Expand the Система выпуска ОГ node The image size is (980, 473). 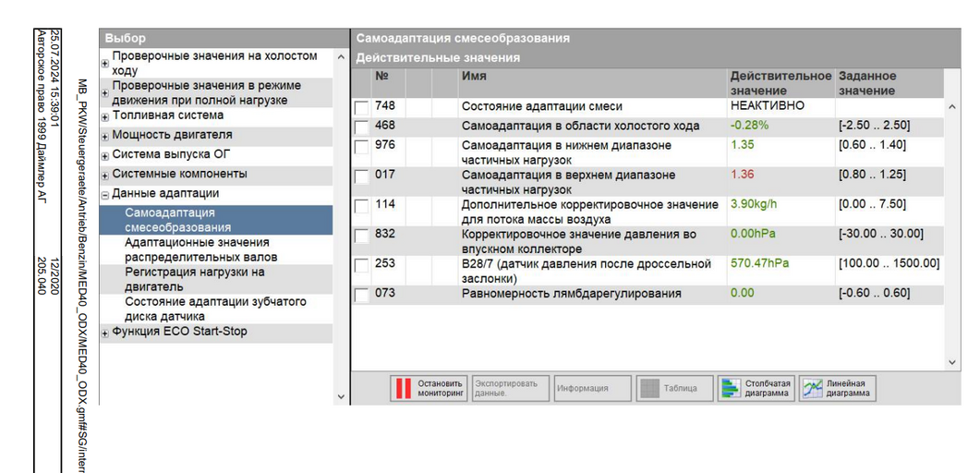(105, 155)
